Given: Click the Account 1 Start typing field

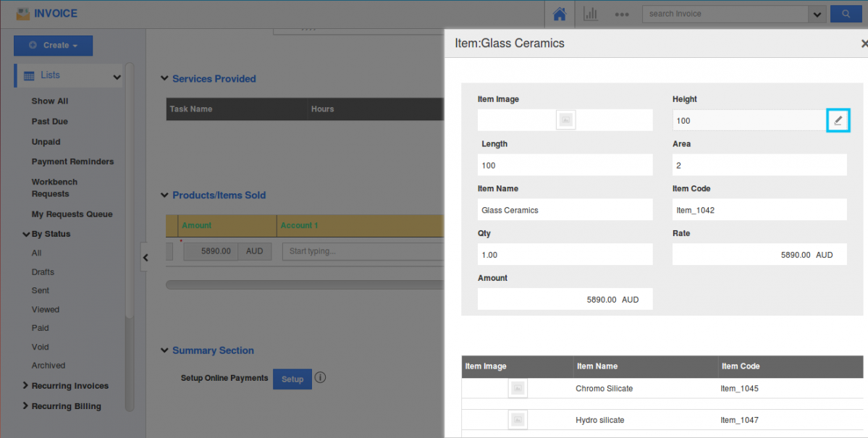Looking at the screenshot, I should 362,251.
